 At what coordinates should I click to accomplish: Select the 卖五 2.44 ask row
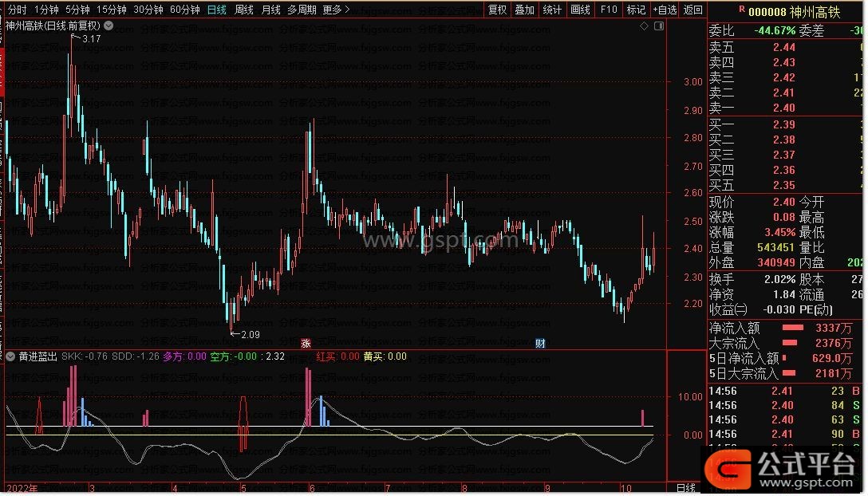coord(785,48)
